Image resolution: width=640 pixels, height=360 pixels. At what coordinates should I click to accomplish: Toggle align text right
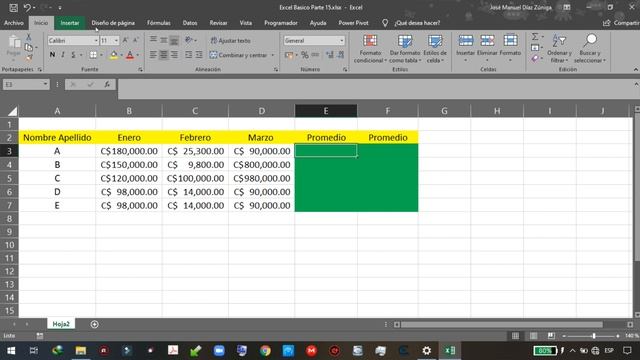(x=174, y=55)
